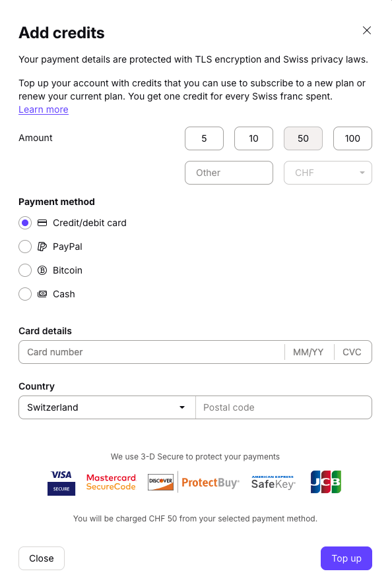The height and width of the screenshot is (588, 392).
Task: Open the CHF currency dropdown
Action: [327, 172]
